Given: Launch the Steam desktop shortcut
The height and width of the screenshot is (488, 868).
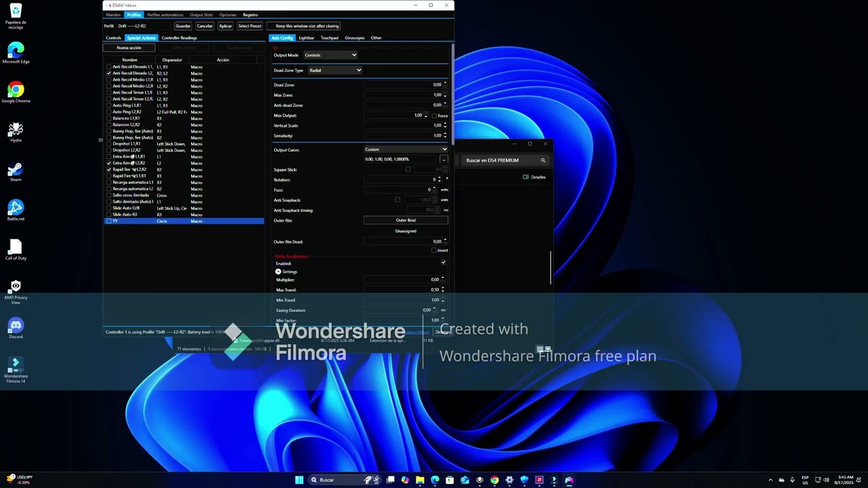Looking at the screenshot, I should click(16, 171).
